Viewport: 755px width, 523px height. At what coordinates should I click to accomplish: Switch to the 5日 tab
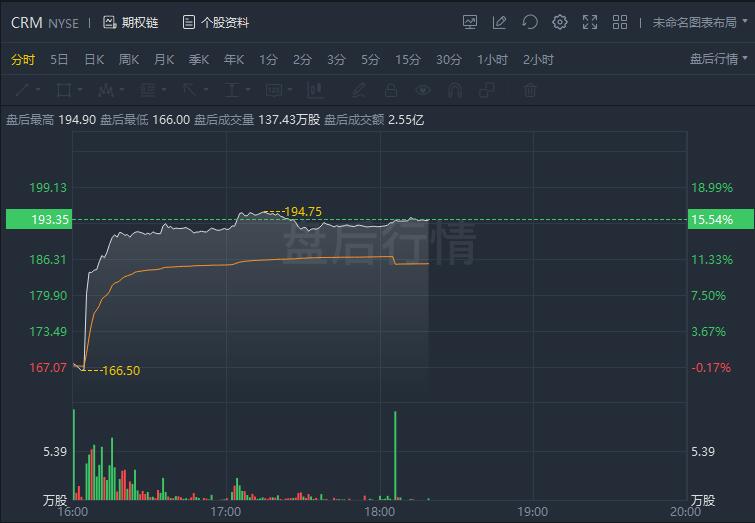59,60
